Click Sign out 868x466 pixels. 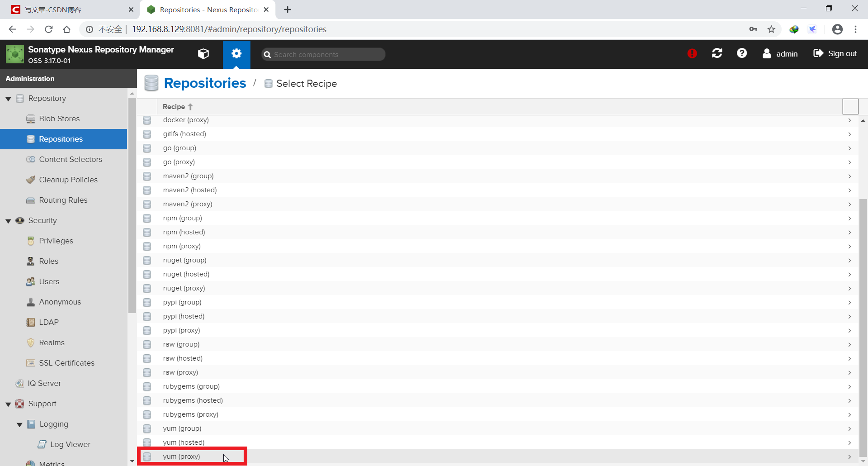835,53
